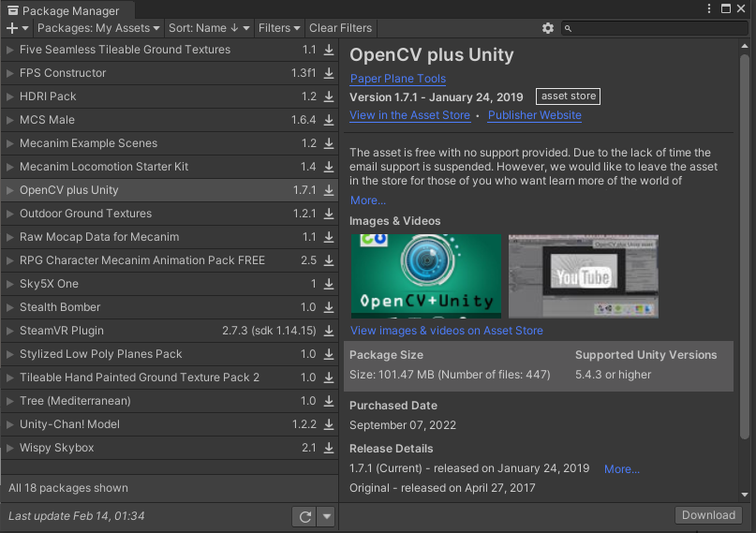
Task: Open Package Manager settings gear
Action: (x=548, y=28)
